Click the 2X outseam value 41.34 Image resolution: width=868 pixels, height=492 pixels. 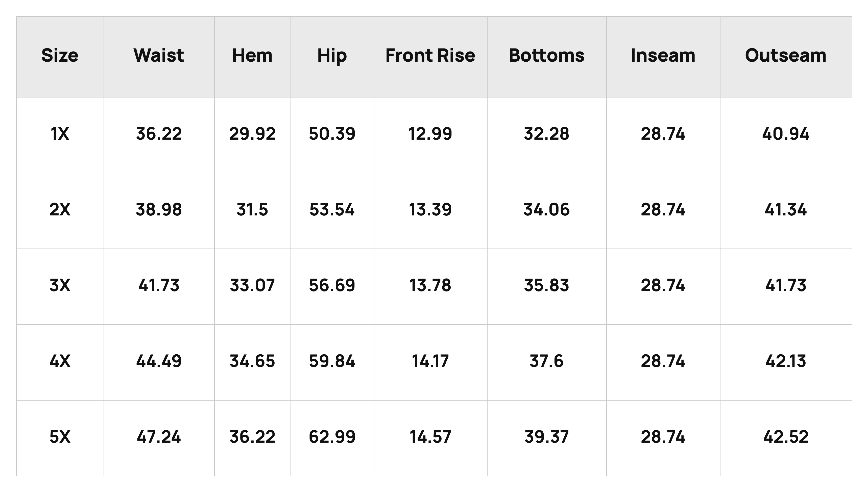pyautogui.click(x=786, y=210)
